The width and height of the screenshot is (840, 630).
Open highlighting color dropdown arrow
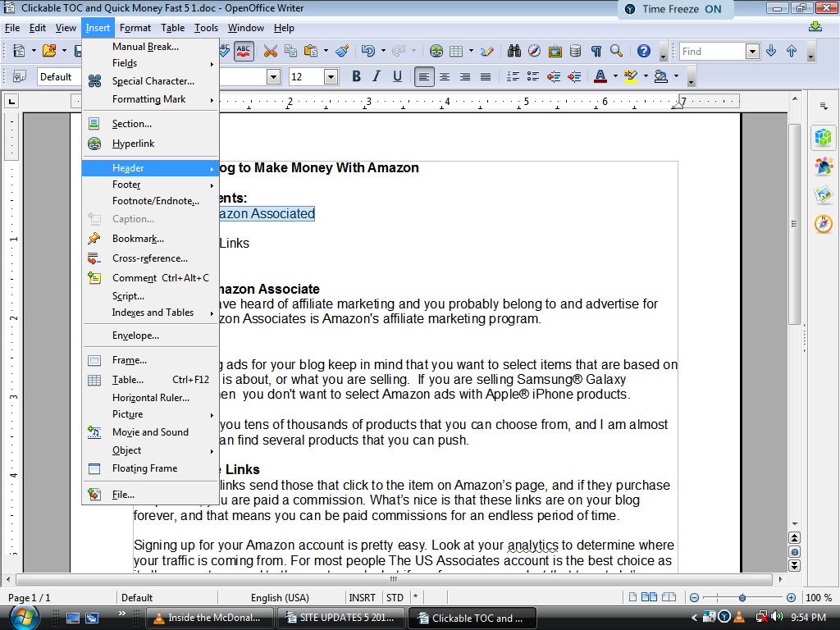tap(646, 76)
